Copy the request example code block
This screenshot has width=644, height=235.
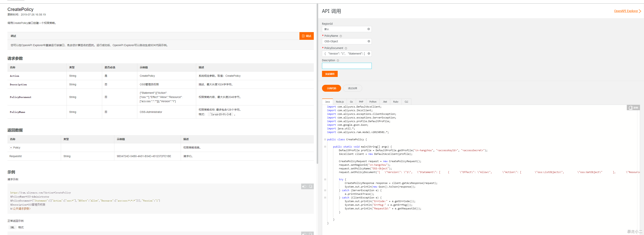[x=310, y=186]
